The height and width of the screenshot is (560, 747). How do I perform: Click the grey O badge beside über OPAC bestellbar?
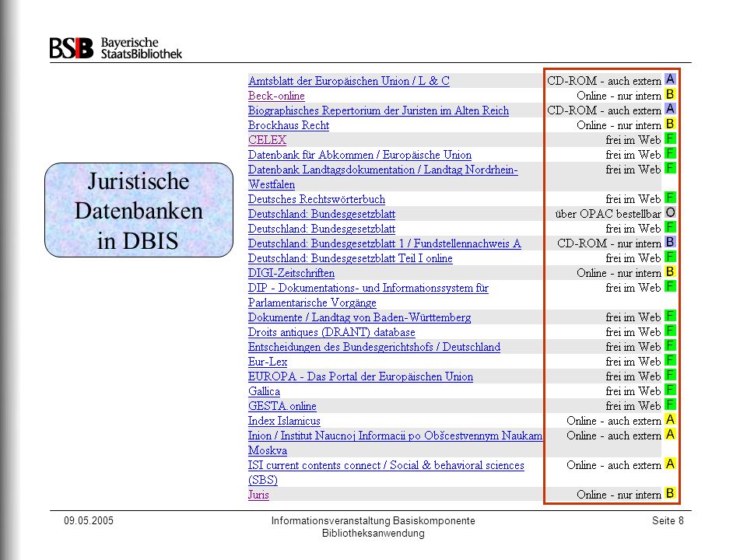coord(670,212)
